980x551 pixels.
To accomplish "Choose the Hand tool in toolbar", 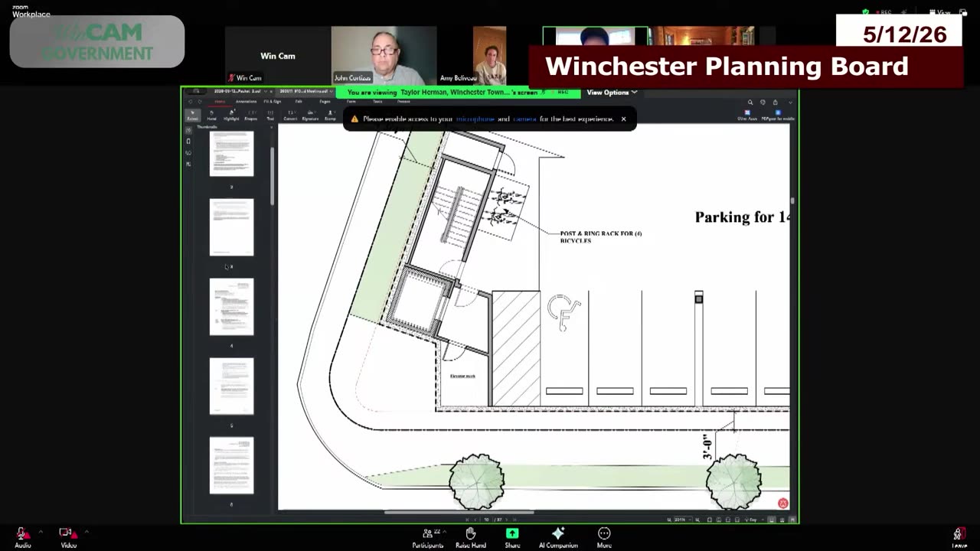I will tap(211, 116).
